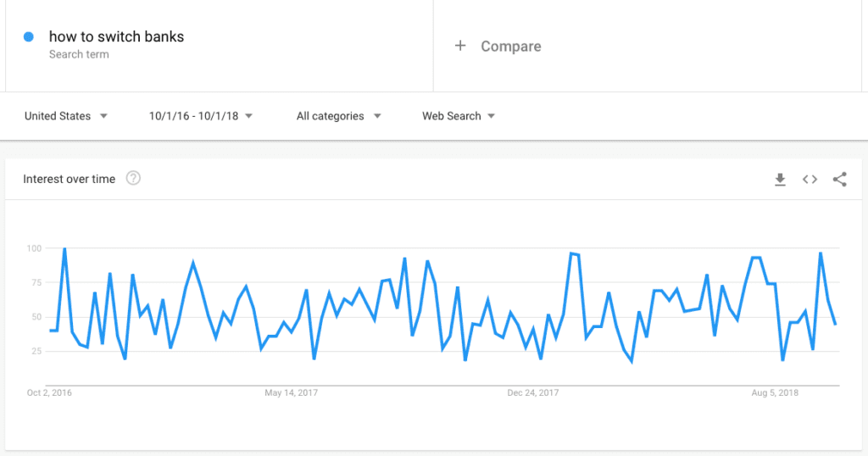The width and height of the screenshot is (868, 456).
Task: Click the 'Search term' subtitle text
Action: pyautogui.click(x=79, y=54)
